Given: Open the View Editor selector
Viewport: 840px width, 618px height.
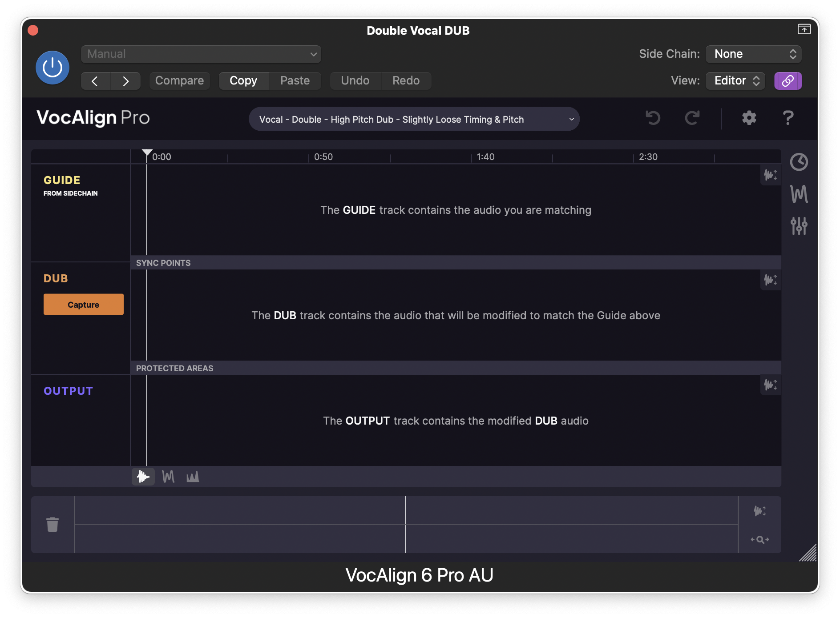Looking at the screenshot, I should [x=735, y=81].
